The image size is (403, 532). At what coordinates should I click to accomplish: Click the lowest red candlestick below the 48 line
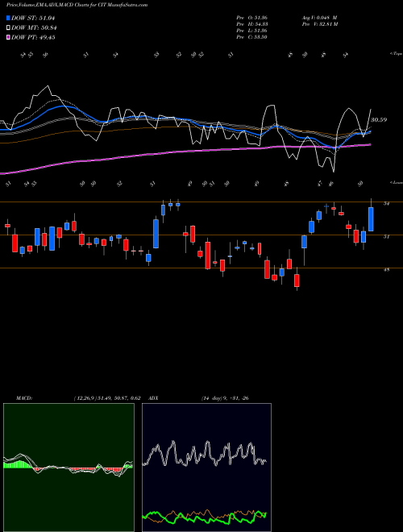297,281
